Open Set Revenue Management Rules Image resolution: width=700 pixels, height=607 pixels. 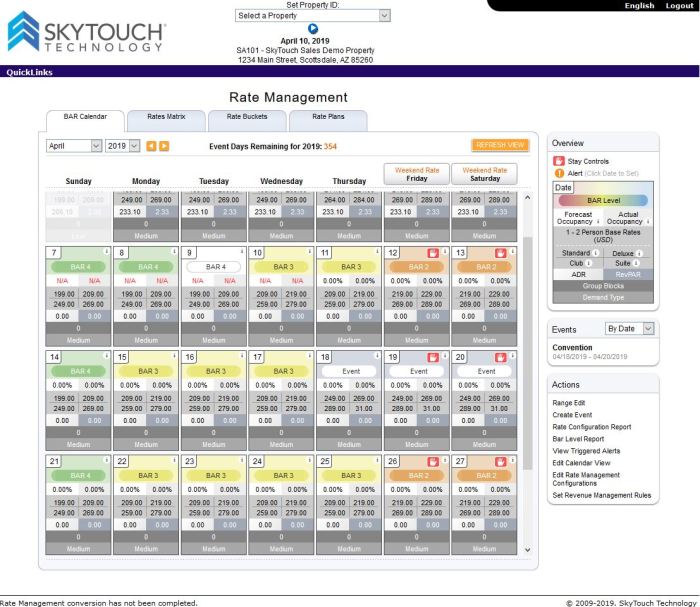tap(601, 495)
